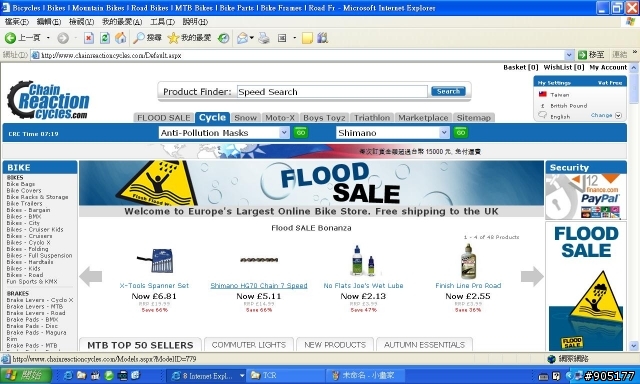640x384 pixels.
Task: Click Finish Line Pro Road bottle image
Action: (x=468, y=261)
